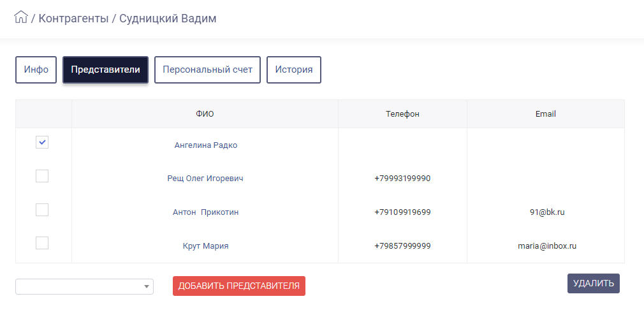
Task: Click Судницкий Вадим breadcrumb text
Action: (x=168, y=18)
